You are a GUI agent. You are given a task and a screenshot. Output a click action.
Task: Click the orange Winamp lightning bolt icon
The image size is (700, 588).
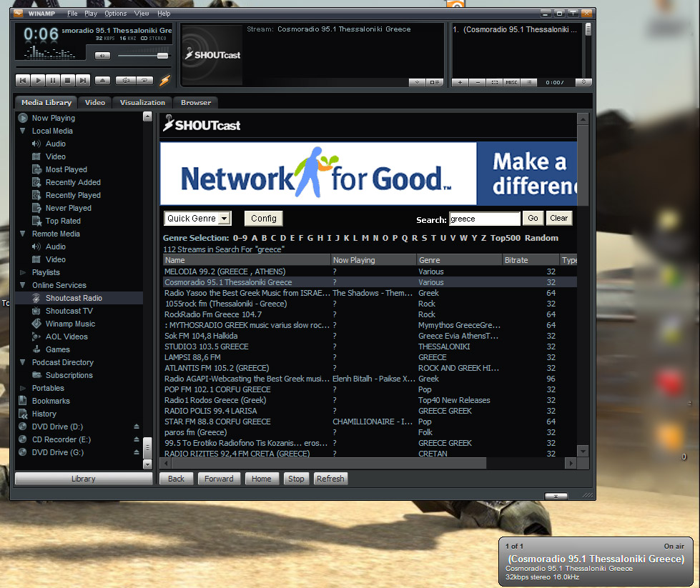coord(164,80)
